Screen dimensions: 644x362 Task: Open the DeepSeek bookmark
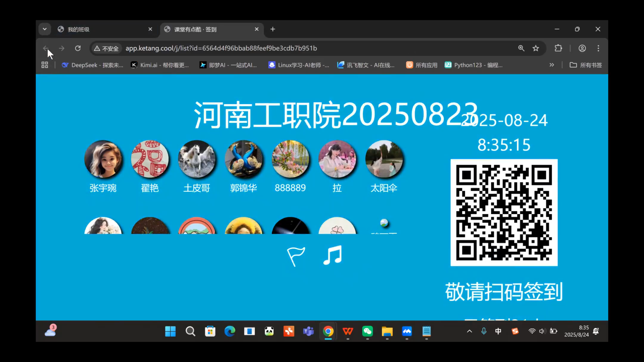[x=93, y=65]
